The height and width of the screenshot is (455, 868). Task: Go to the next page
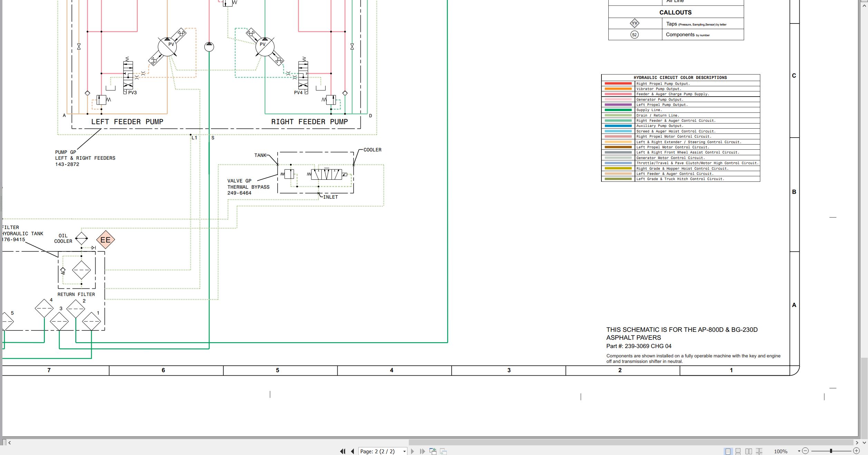coord(412,451)
